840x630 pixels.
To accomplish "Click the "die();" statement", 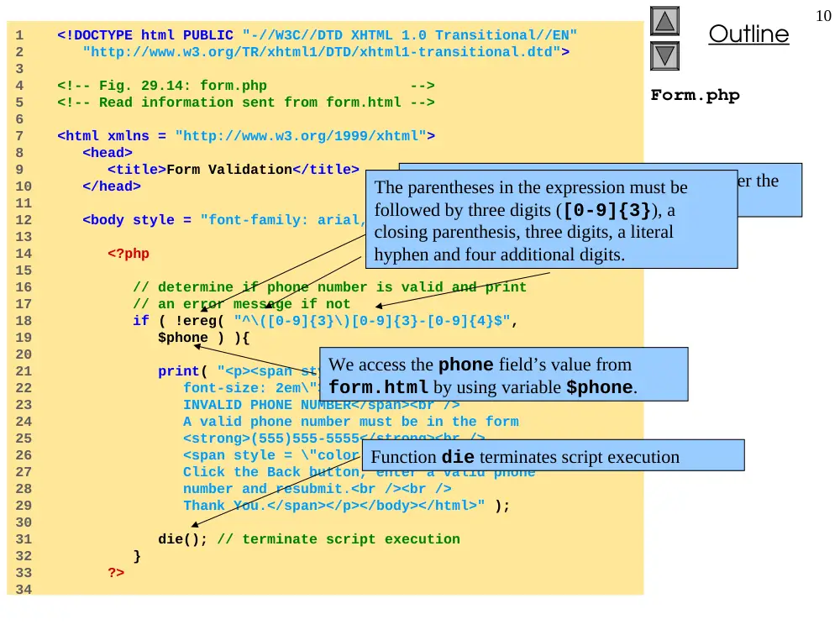I will point(182,539).
